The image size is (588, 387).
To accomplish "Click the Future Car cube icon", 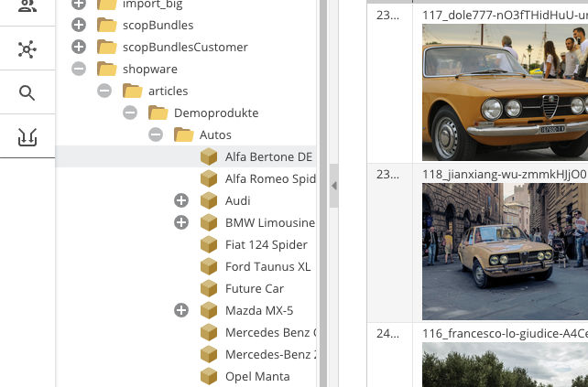I will (x=209, y=288).
